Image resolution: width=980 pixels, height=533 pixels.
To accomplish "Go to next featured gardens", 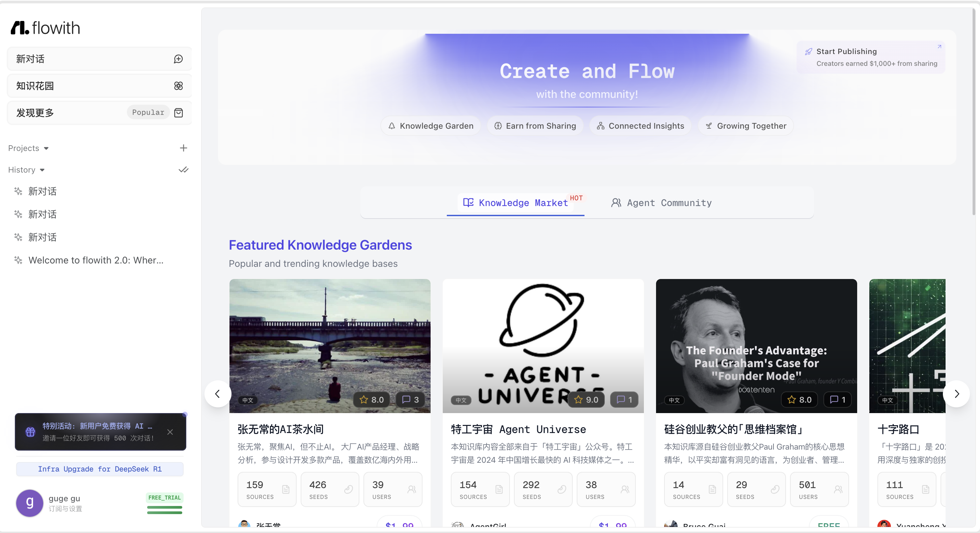I will coord(956,394).
